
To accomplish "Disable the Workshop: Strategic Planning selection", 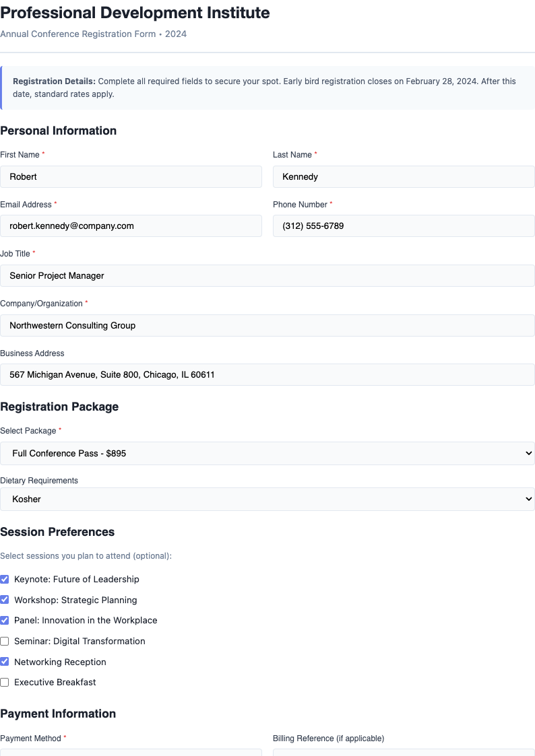I will coord(5,600).
